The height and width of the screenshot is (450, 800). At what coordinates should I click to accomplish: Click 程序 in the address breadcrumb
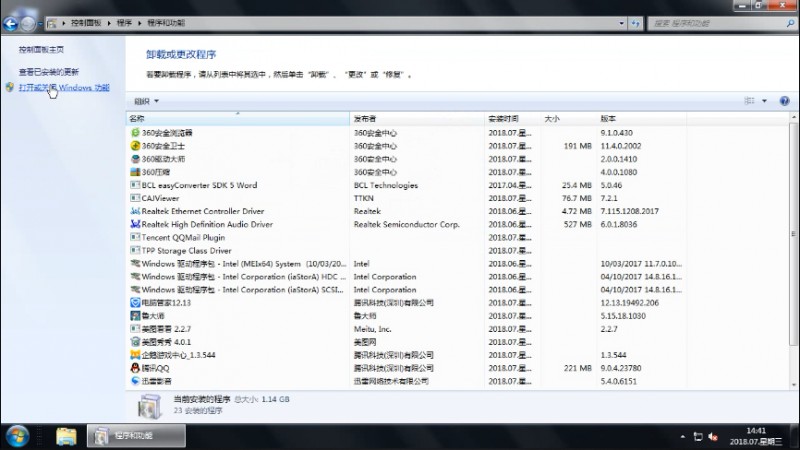coord(124,23)
